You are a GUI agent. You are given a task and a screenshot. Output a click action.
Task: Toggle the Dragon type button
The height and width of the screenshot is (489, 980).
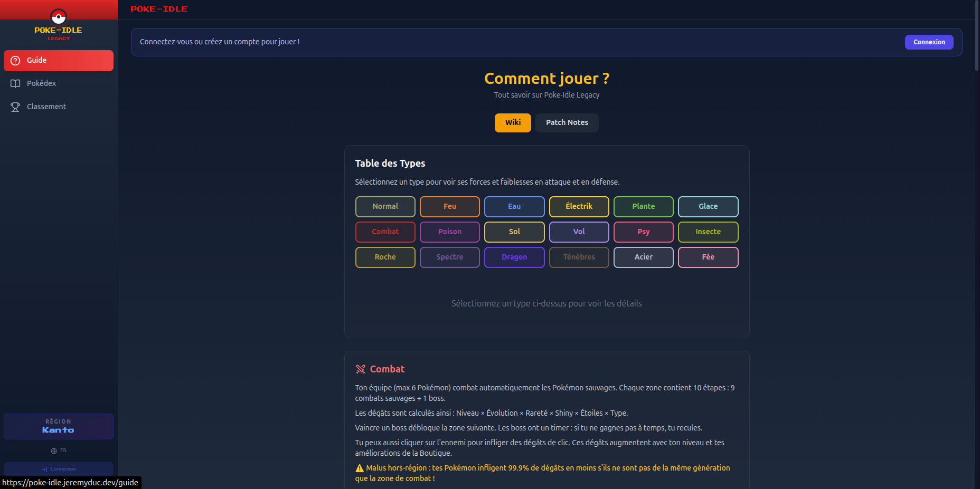point(514,257)
